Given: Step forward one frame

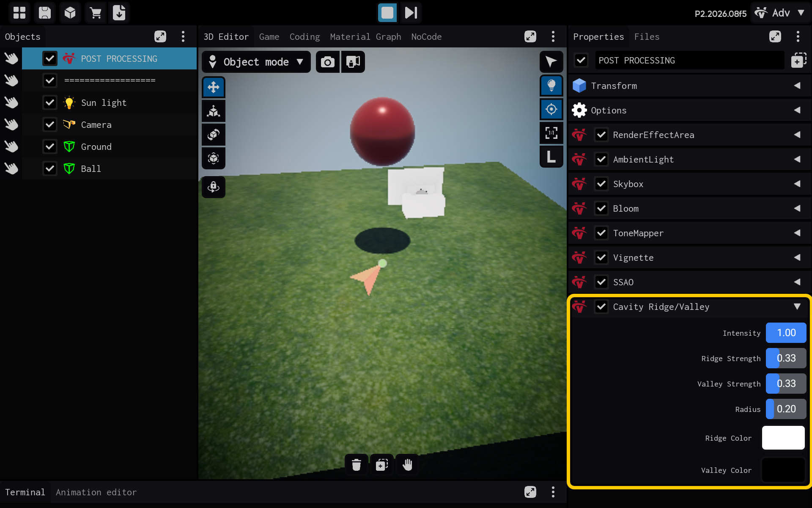Looking at the screenshot, I should click(x=411, y=13).
